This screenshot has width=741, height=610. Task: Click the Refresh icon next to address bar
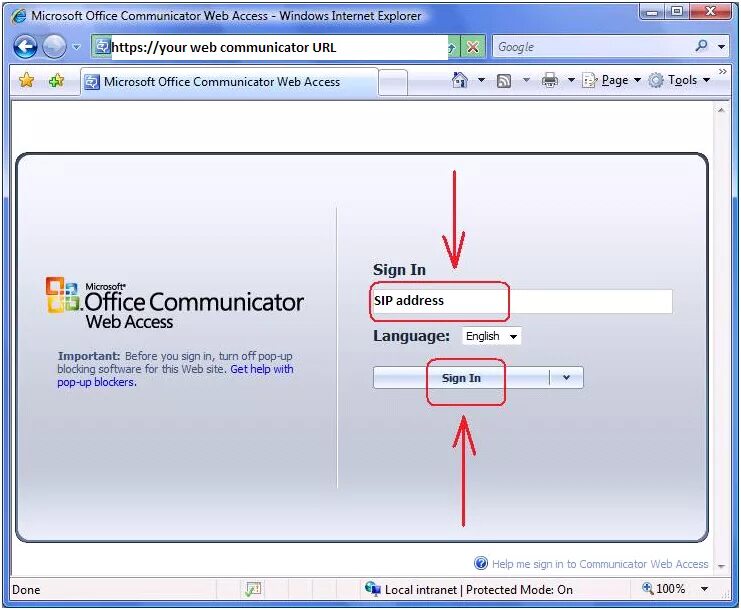click(452, 47)
